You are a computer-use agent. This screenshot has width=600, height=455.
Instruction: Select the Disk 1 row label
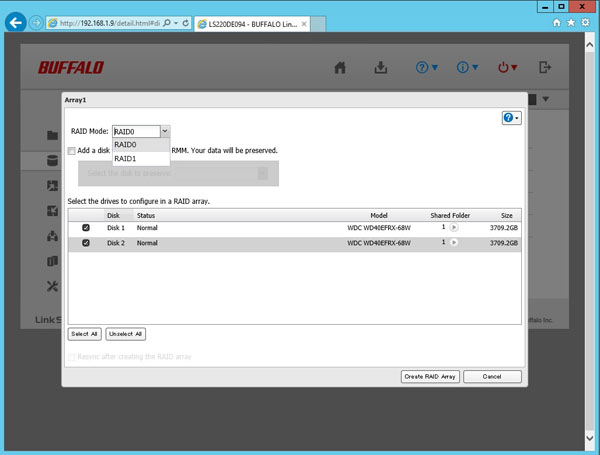pos(116,228)
